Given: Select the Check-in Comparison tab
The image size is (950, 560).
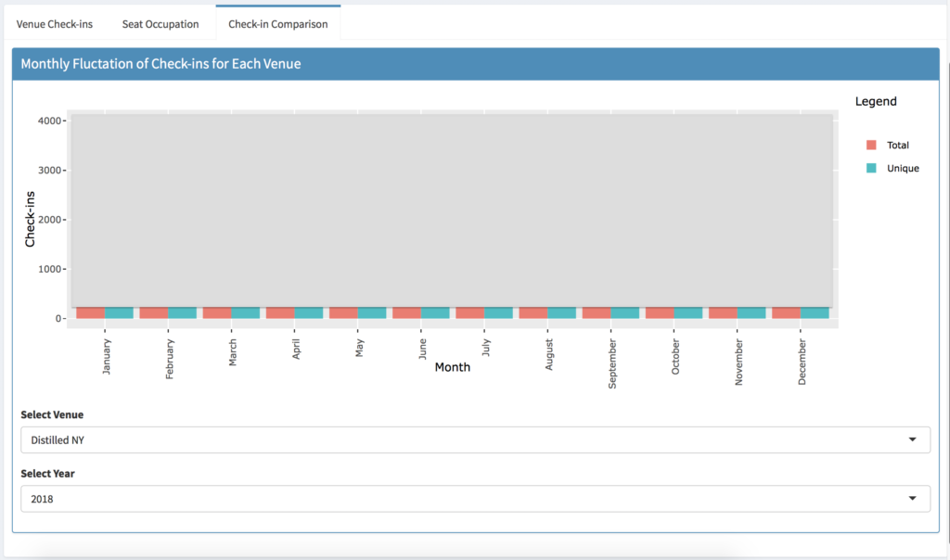Looking at the screenshot, I should coord(277,23).
